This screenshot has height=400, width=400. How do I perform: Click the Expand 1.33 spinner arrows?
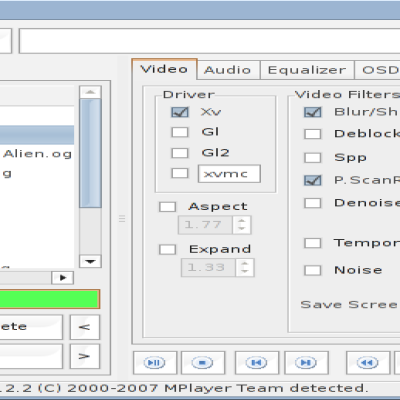click(x=245, y=267)
